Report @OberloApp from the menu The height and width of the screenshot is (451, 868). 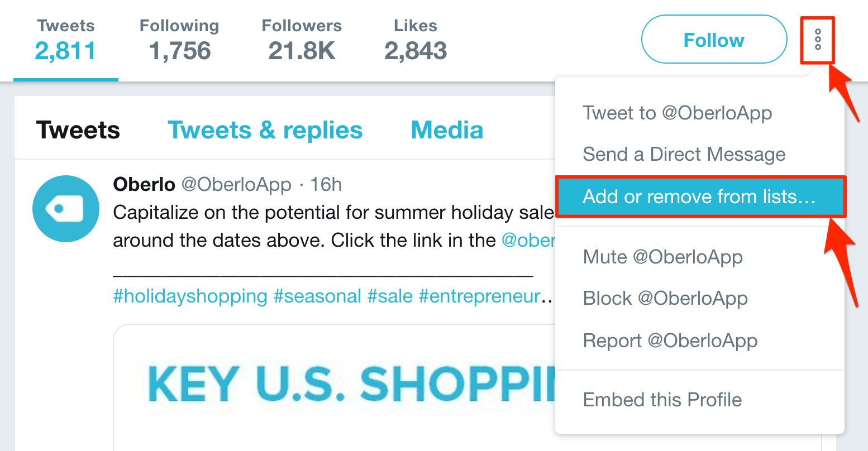[x=670, y=340]
